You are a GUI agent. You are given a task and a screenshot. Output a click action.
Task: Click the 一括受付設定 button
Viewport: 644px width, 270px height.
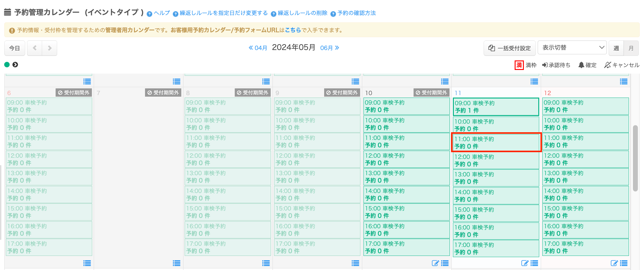coord(509,48)
